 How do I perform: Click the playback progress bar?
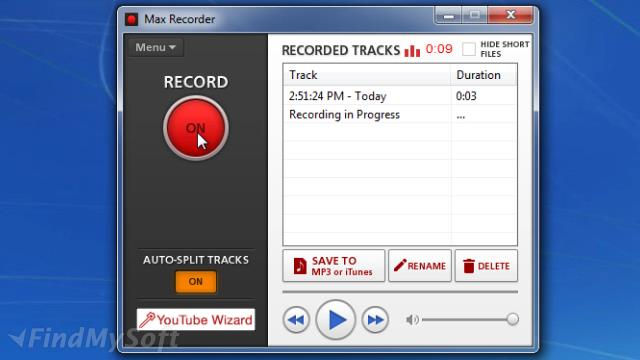click(400, 292)
